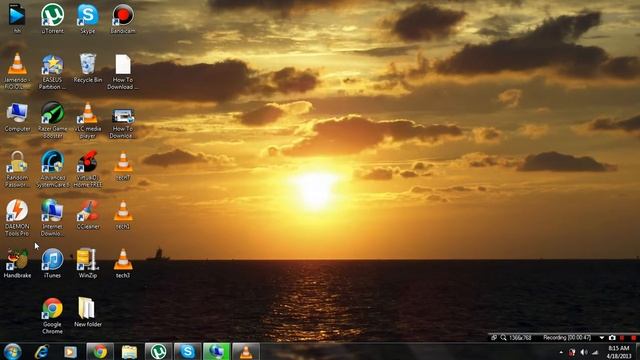
Task: Open Internet Explorer from the taskbar
Action: [41, 351]
